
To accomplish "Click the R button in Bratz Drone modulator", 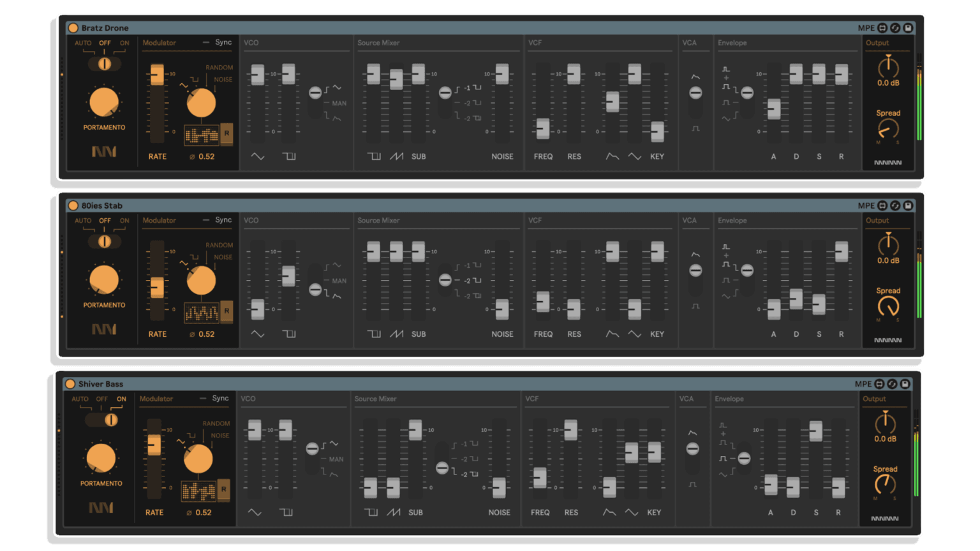I will pos(226,134).
